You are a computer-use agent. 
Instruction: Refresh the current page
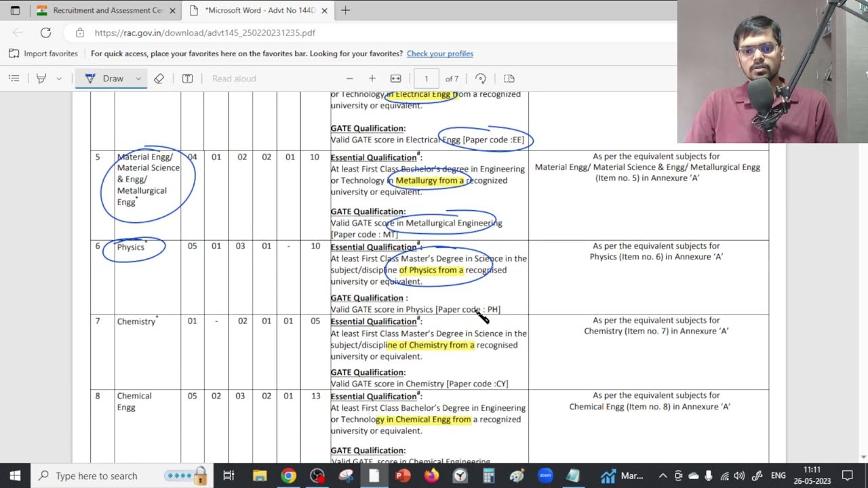[x=45, y=33]
